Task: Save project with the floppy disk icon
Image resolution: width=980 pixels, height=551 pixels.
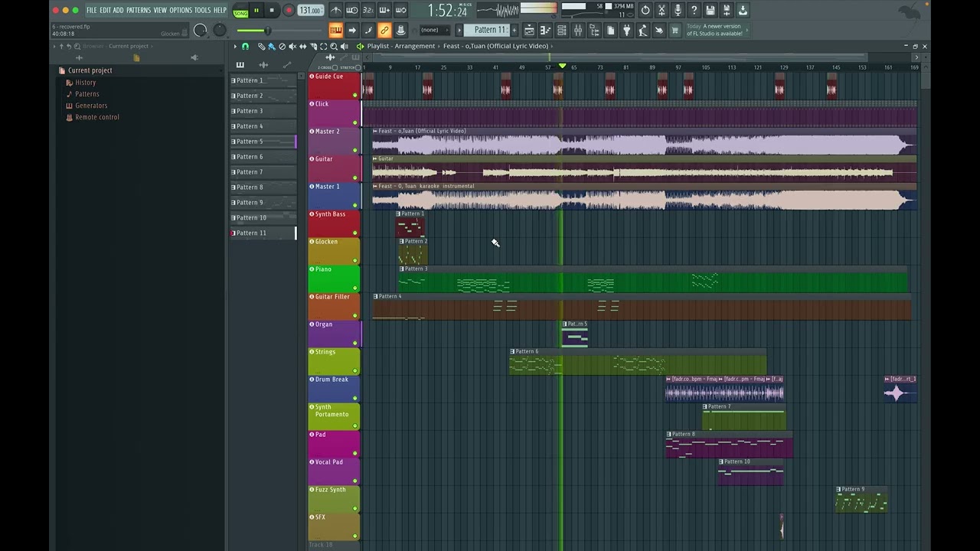Action: pos(710,10)
